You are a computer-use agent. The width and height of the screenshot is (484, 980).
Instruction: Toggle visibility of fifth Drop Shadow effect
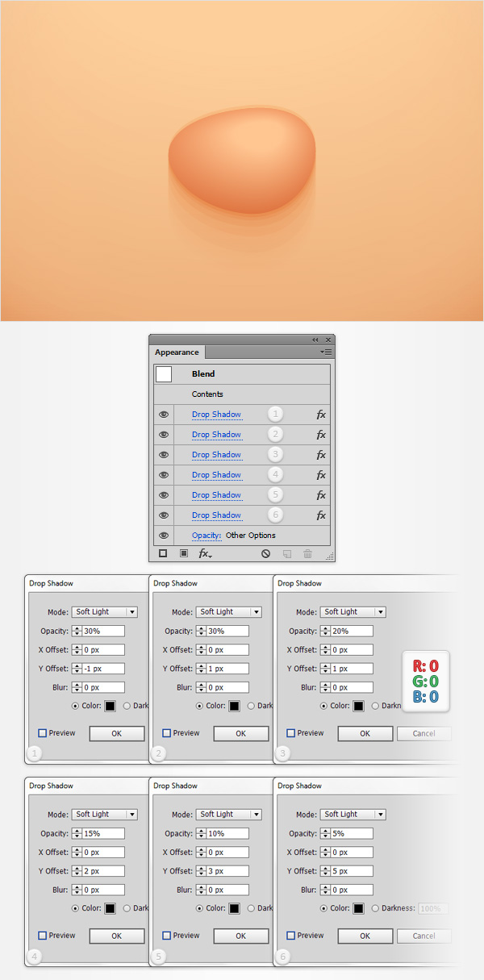164,495
